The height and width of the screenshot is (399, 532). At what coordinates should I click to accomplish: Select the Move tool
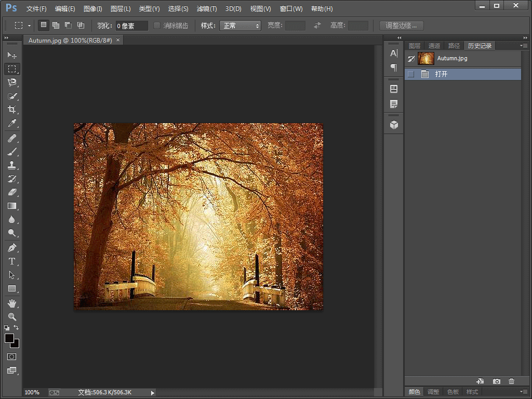coord(12,55)
